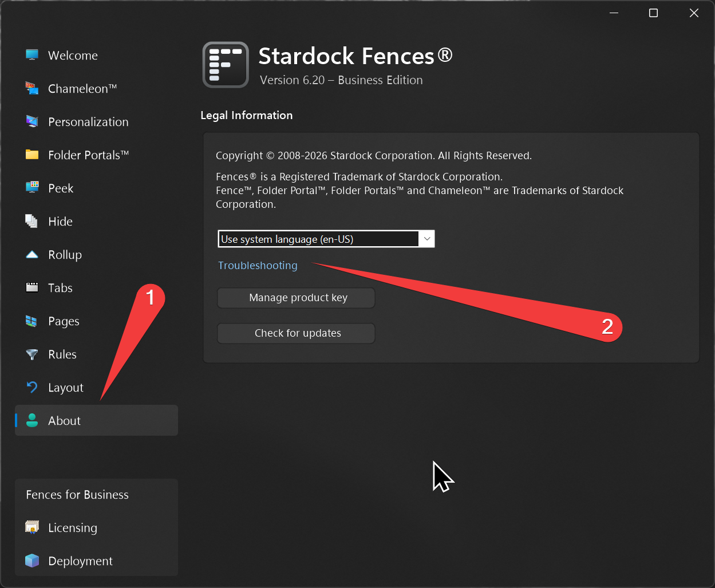This screenshot has height=588, width=715.
Task: Click the Chameleon icon in sidebar
Action: [x=32, y=88]
